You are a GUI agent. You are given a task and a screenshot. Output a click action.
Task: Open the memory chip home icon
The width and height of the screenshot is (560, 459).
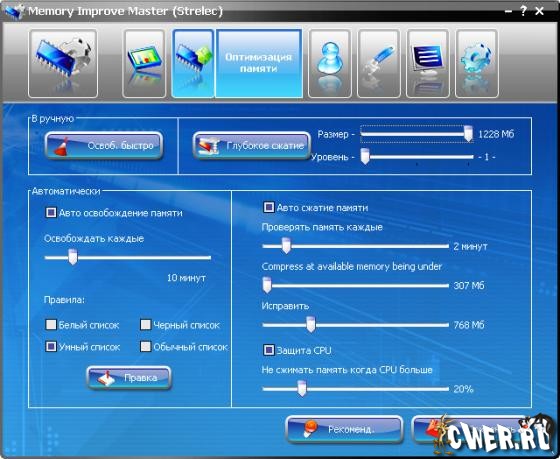pyautogui.click(x=63, y=64)
